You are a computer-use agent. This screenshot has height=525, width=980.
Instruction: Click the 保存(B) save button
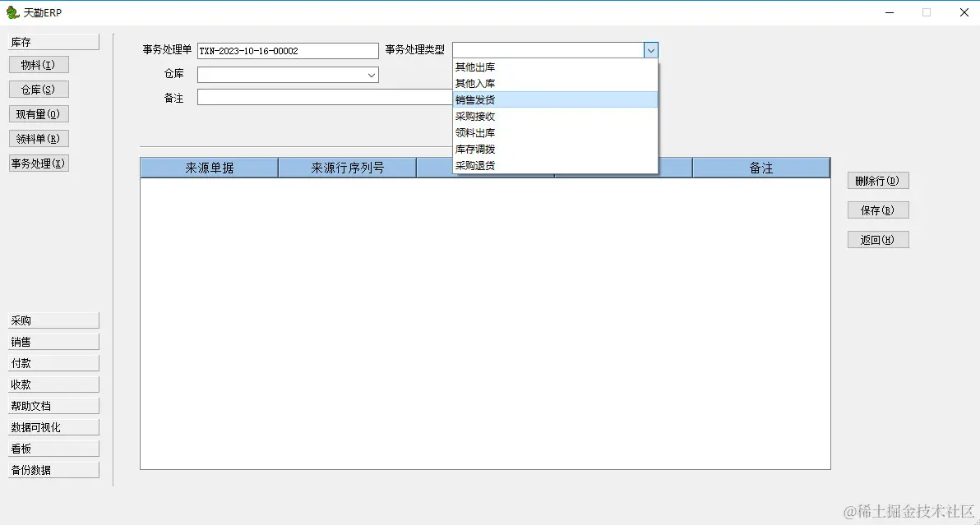pyautogui.click(x=877, y=210)
